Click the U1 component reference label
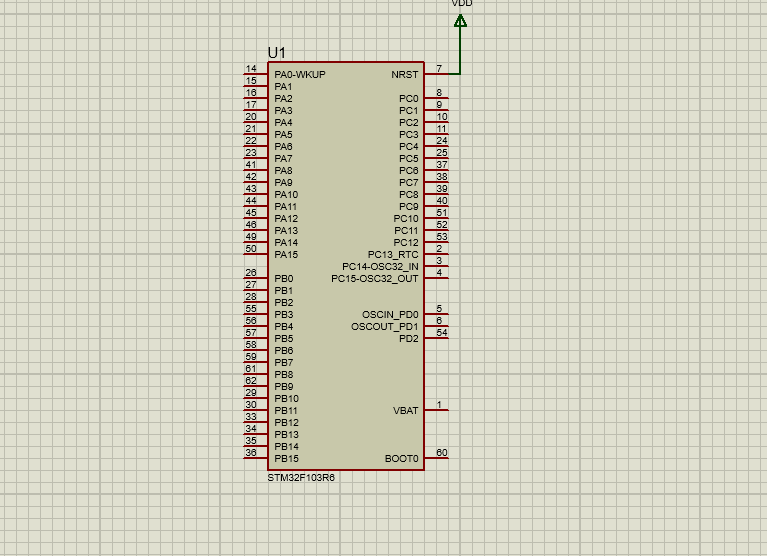 [x=276, y=53]
